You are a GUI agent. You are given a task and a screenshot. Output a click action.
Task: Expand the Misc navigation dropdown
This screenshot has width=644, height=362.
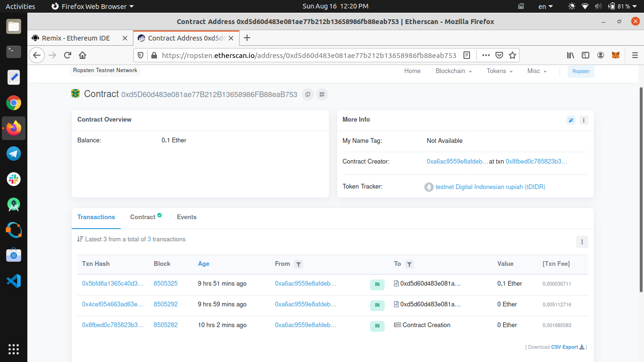pyautogui.click(x=537, y=71)
